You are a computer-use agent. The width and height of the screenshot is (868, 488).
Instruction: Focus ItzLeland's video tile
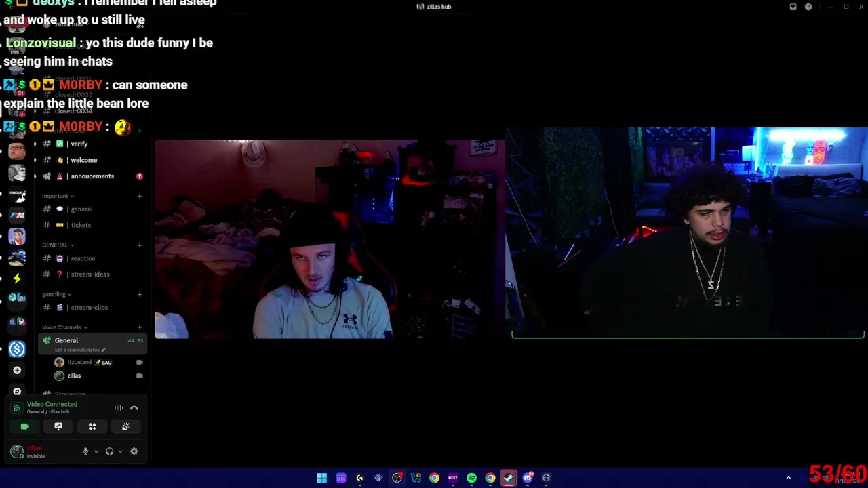point(330,239)
